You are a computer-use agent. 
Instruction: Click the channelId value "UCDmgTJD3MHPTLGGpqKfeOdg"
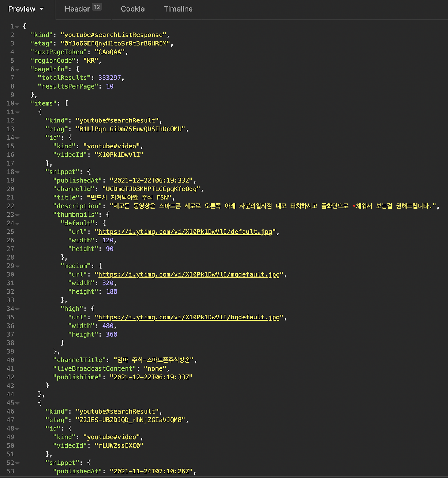point(151,189)
